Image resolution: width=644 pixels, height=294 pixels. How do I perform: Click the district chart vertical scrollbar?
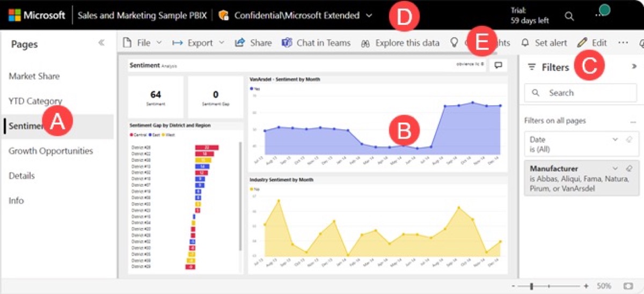tap(240, 196)
